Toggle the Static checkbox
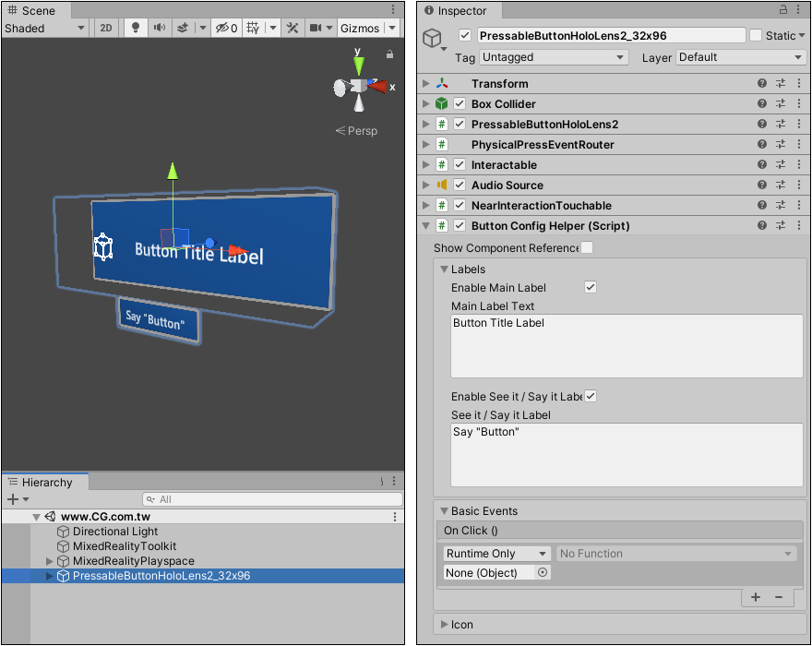The width and height of the screenshot is (812, 646). coord(756,36)
